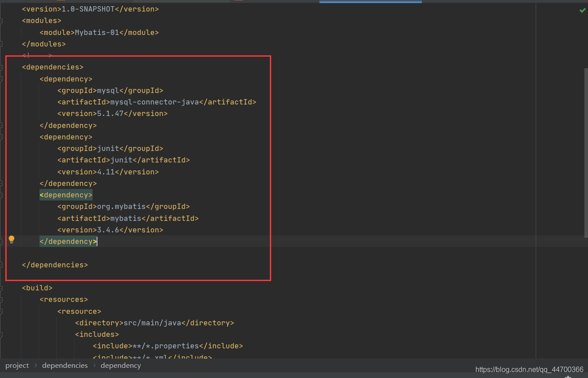Click the version 4.11 line
The width and height of the screenshot is (588, 378).
[108, 172]
